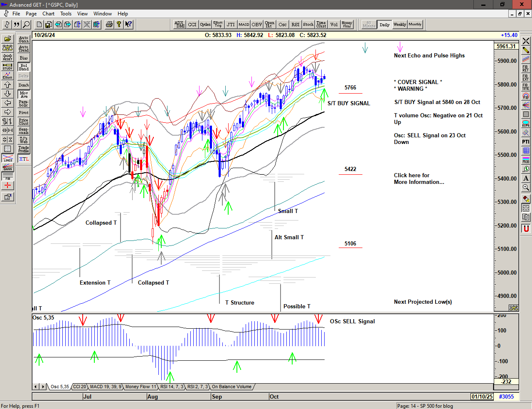Click the red crosshair cursor tool
Image resolution: width=532 pixels, height=409 pixels.
point(7,186)
